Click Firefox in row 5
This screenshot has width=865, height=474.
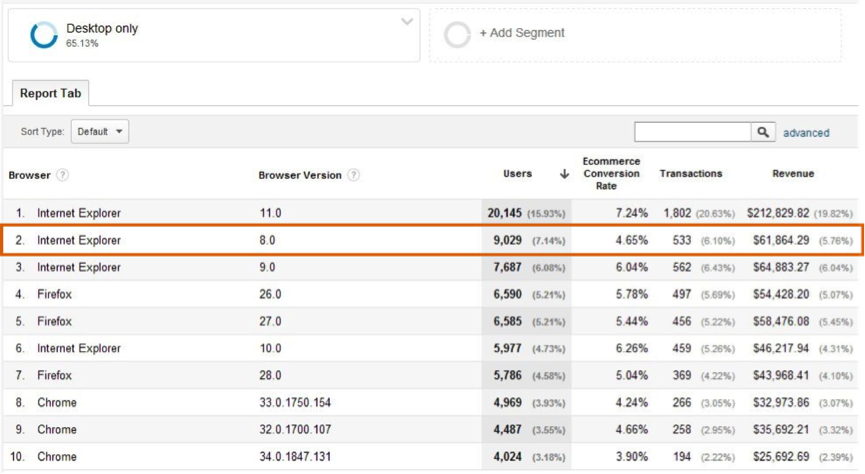pos(55,321)
